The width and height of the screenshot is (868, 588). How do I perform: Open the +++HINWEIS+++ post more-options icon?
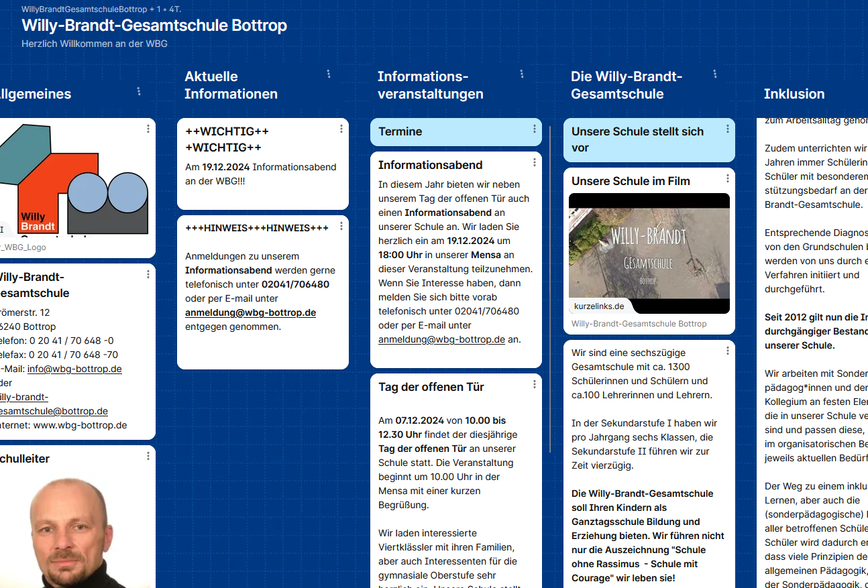[341, 226]
